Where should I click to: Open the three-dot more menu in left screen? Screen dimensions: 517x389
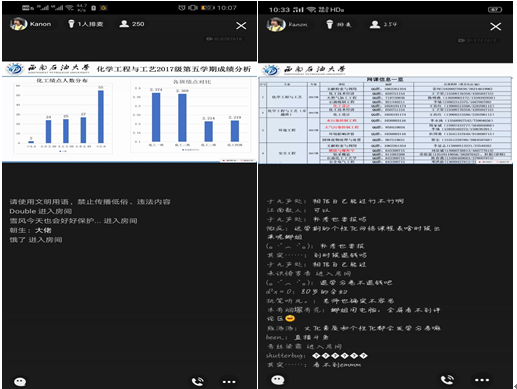(x=229, y=382)
